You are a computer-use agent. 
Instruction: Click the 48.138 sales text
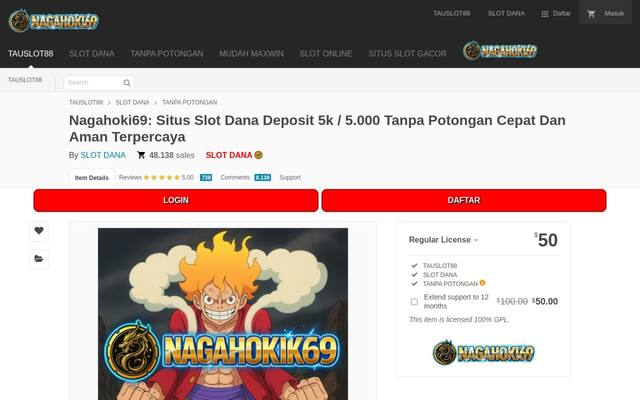pyautogui.click(x=171, y=155)
